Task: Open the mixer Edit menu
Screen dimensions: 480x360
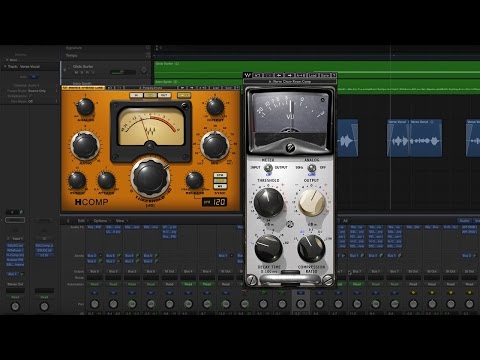Action: pos(81,221)
